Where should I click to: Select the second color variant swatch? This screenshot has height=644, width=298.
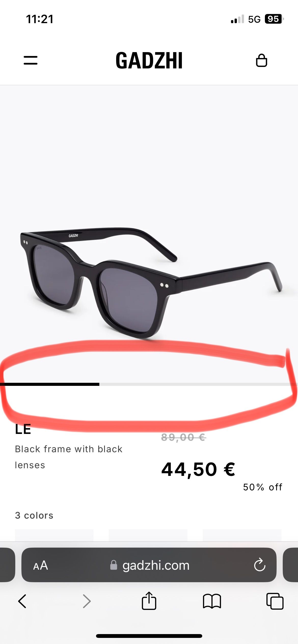click(148, 535)
